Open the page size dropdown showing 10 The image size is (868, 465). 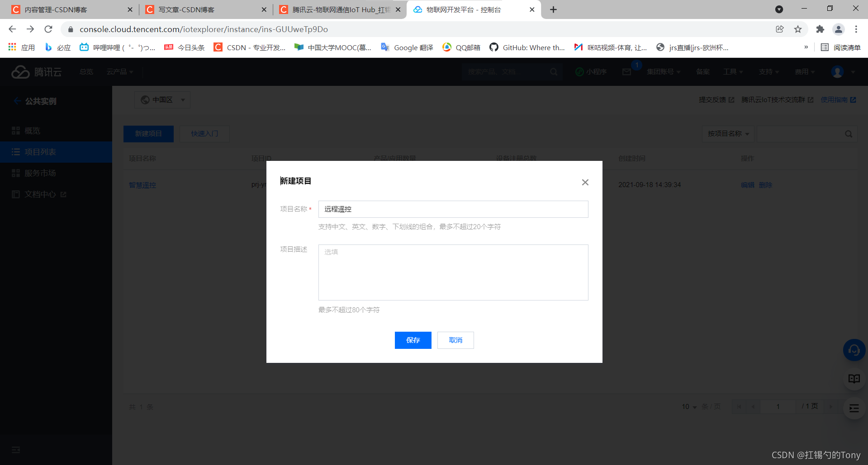coord(688,406)
